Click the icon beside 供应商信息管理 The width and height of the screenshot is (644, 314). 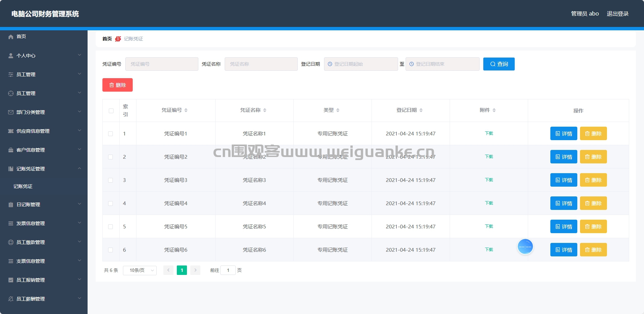[x=11, y=131]
